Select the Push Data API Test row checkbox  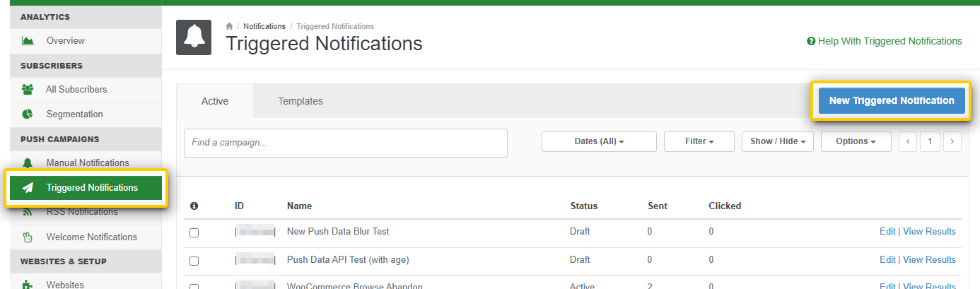pyautogui.click(x=194, y=261)
